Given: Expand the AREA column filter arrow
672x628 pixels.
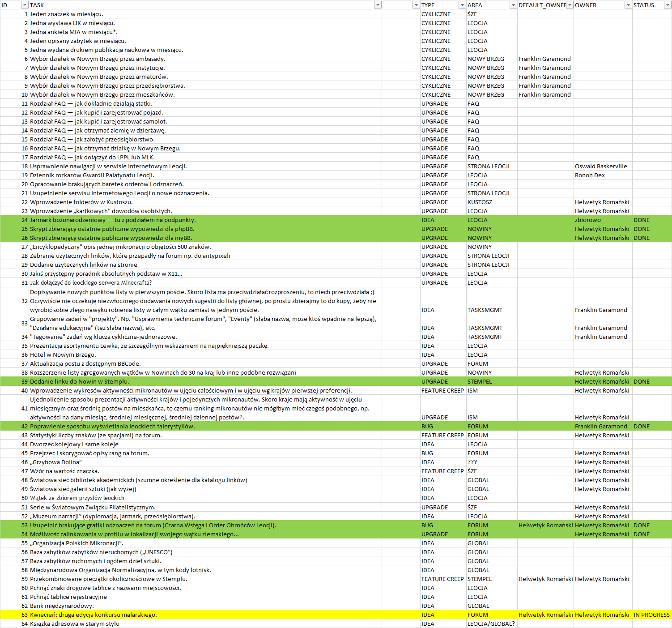Looking at the screenshot, I should (513, 5).
